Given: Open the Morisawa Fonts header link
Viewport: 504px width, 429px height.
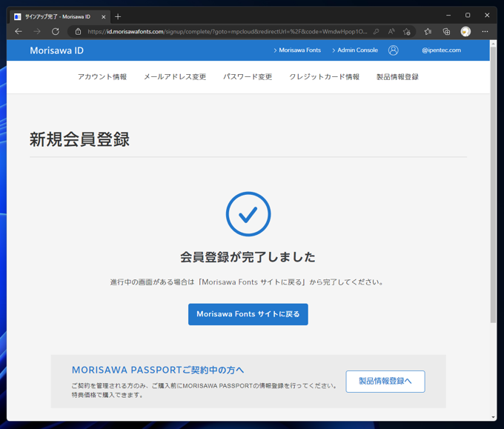Looking at the screenshot, I should pyautogui.click(x=297, y=50).
